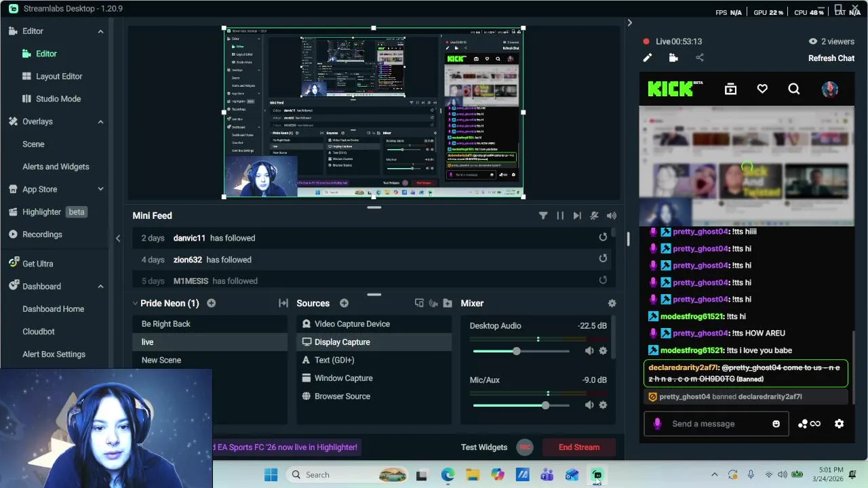Collapse the left sidebar with arrow
This screenshot has height=488, width=868.
click(x=118, y=238)
